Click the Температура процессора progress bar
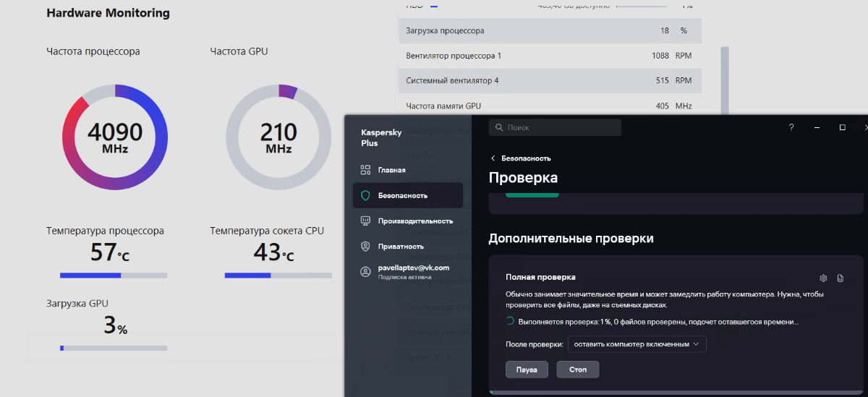 [114, 275]
